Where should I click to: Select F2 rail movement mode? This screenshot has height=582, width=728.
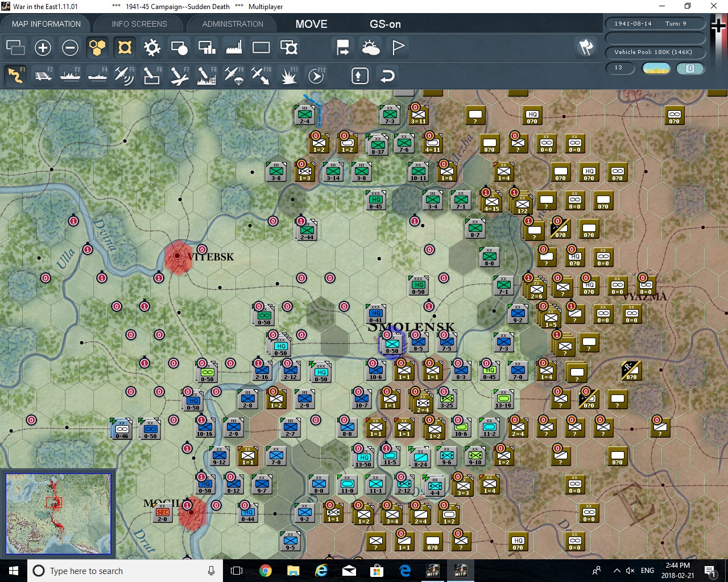(43, 76)
